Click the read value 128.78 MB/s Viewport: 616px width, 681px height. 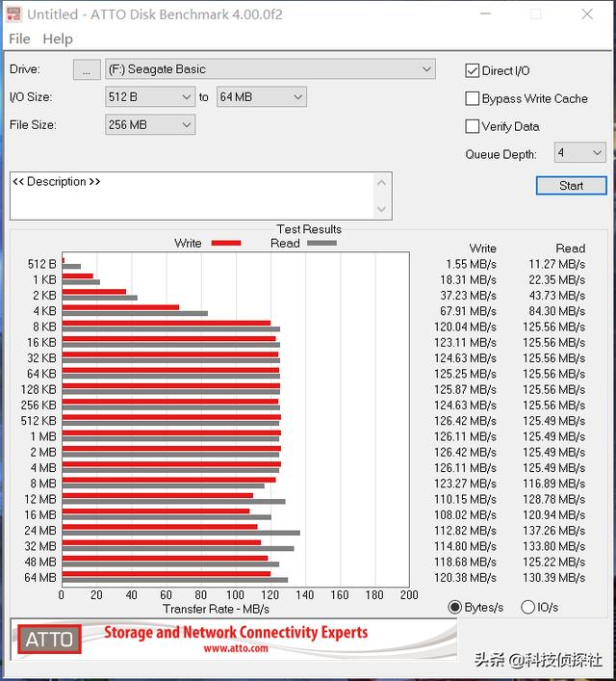tap(554, 499)
